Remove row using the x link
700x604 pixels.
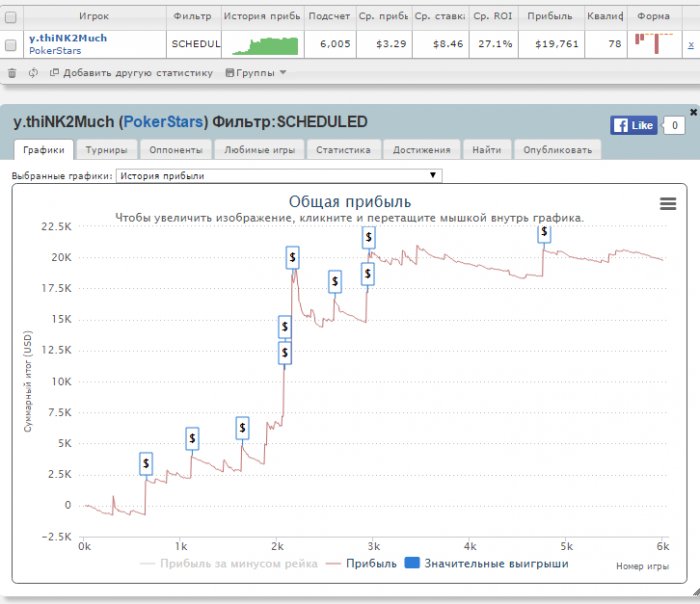691,45
